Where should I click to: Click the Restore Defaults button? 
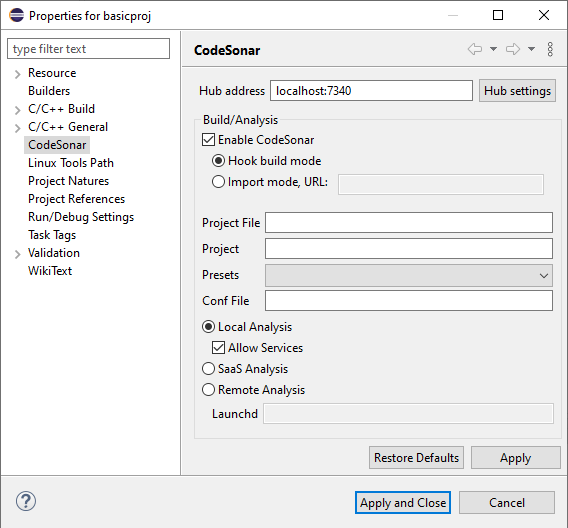click(416, 458)
